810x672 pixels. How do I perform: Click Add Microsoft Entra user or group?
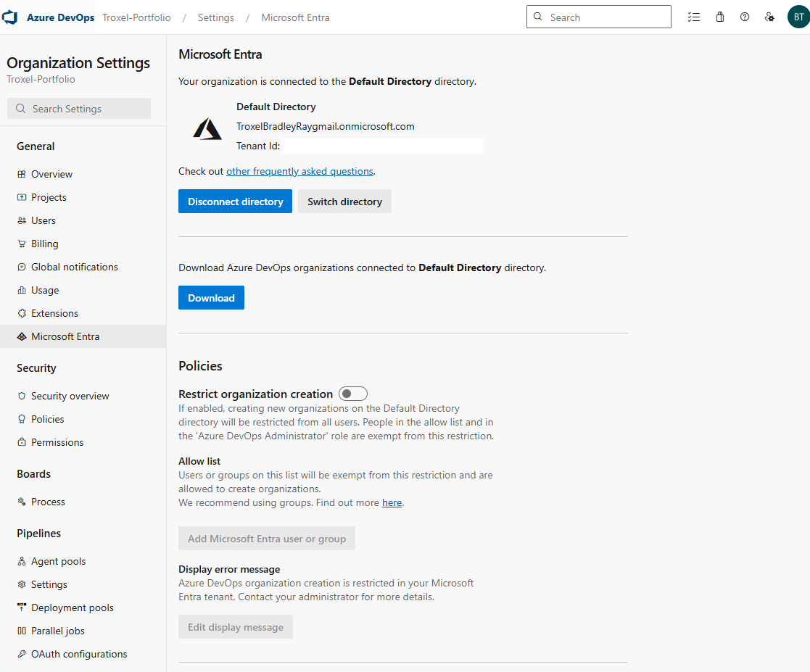(x=267, y=539)
